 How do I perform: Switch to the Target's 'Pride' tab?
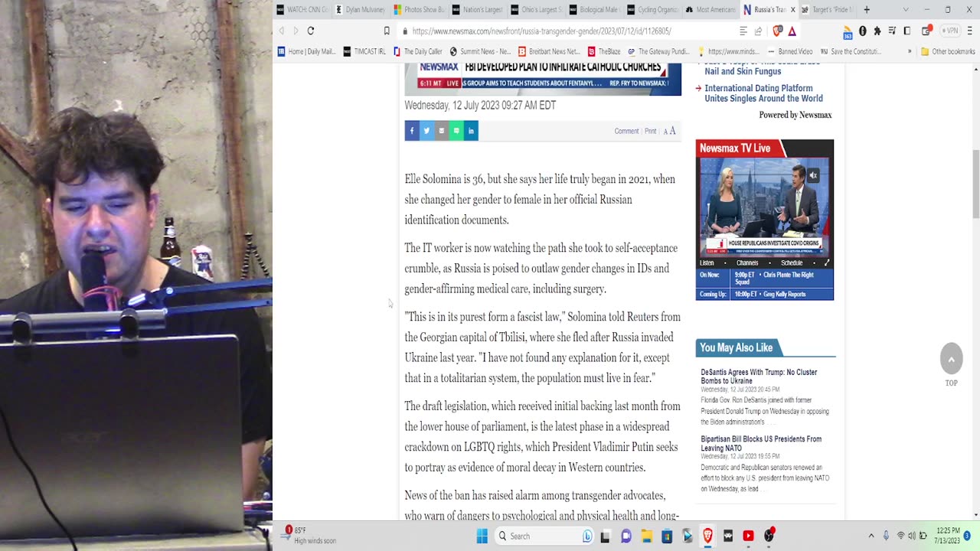coord(826,9)
